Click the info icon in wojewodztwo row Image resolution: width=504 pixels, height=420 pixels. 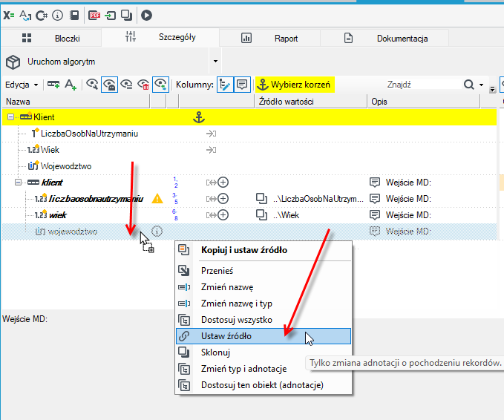157,231
